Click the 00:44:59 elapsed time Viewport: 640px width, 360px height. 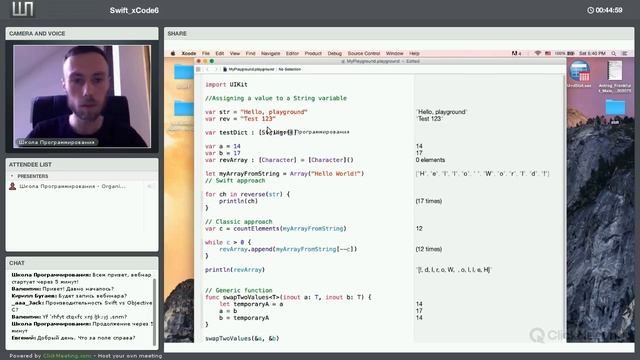(x=609, y=10)
